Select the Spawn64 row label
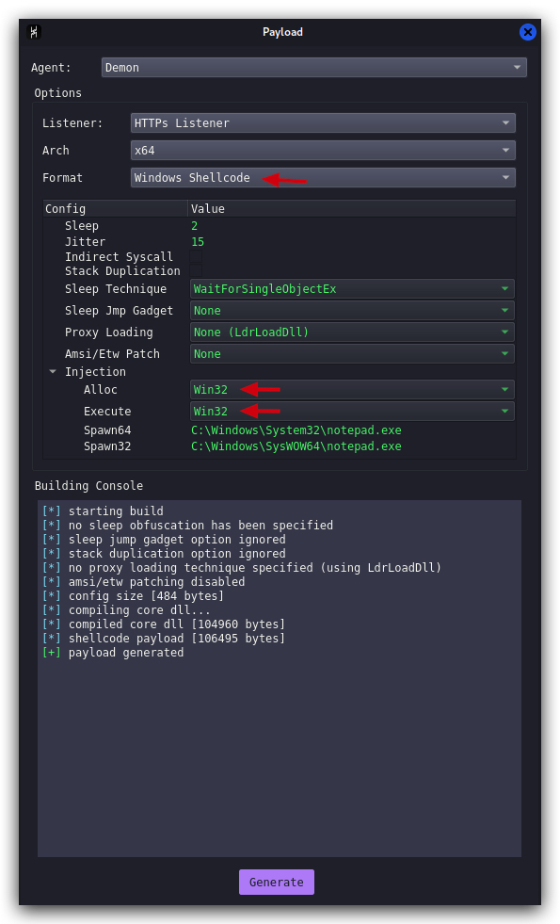Screen dimensions: 560x924 pos(107,430)
